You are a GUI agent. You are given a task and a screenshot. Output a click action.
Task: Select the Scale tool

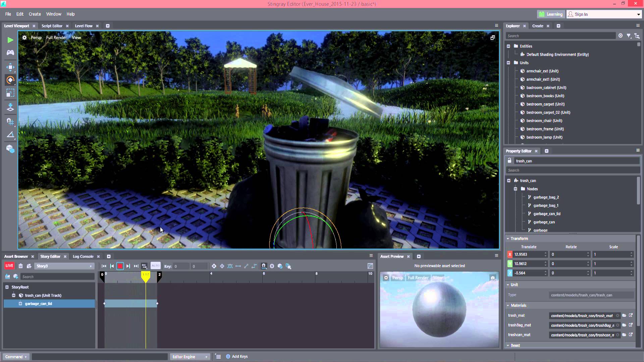10,93
